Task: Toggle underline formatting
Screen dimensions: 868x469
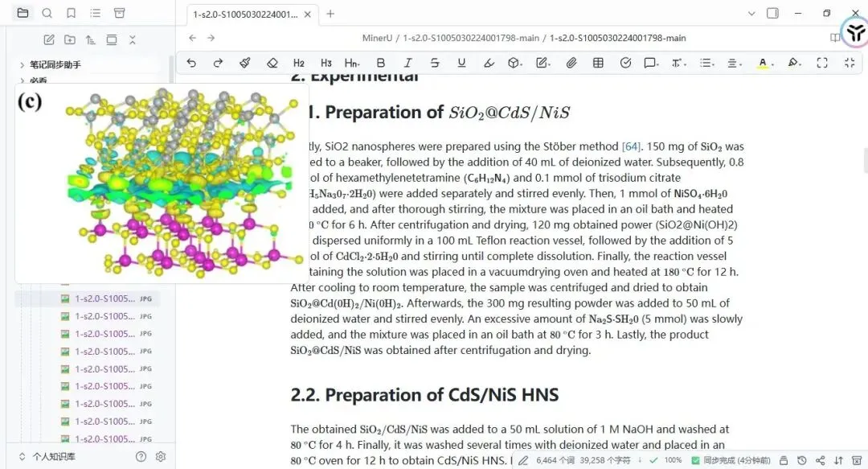Action: [461, 64]
